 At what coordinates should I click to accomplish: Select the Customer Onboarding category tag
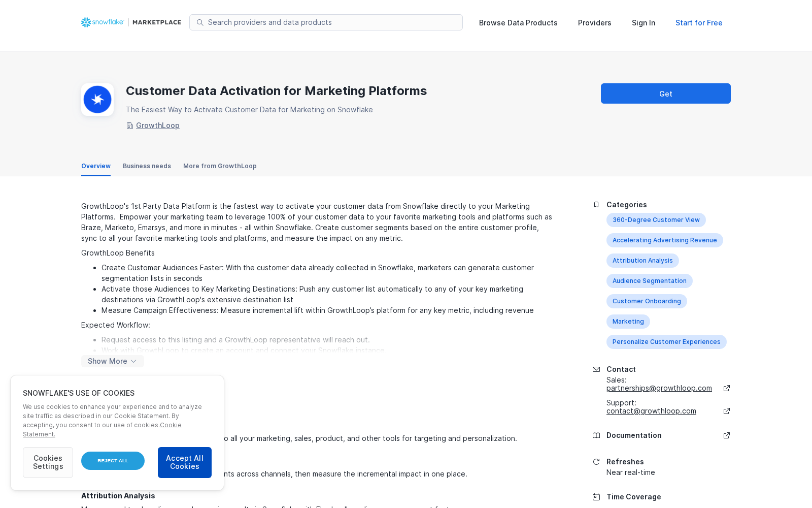(x=647, y=301)
